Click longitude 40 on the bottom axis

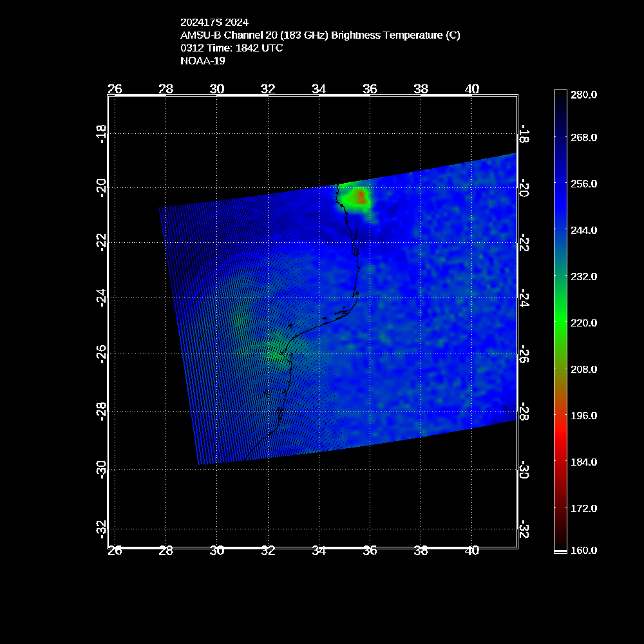(x=471, y=551)
